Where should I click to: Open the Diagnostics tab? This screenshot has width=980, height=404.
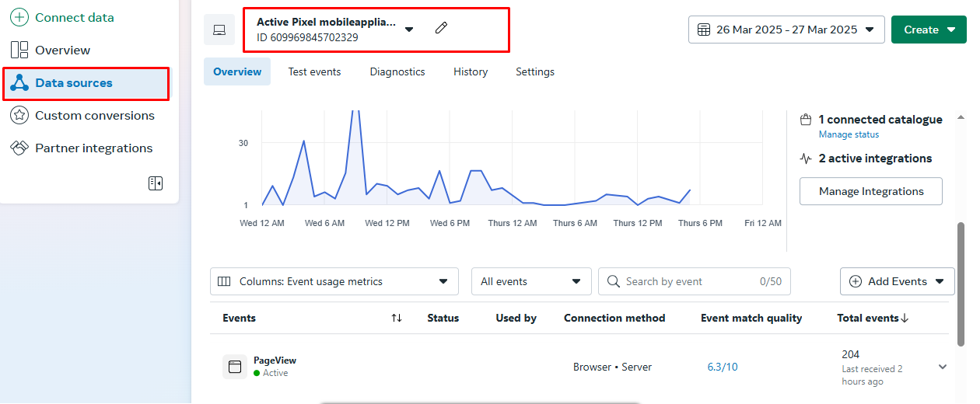point(397,71)
